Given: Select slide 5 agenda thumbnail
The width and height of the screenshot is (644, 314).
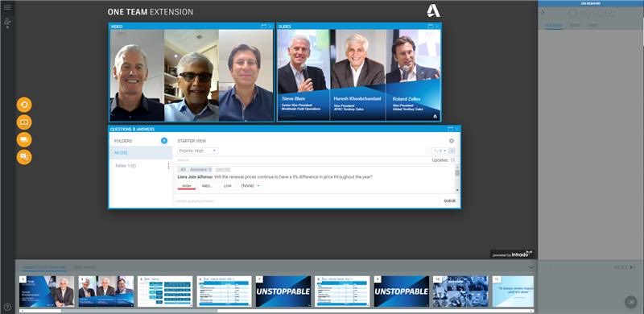Looking at the screenshot, I should (x=165, y=291).
